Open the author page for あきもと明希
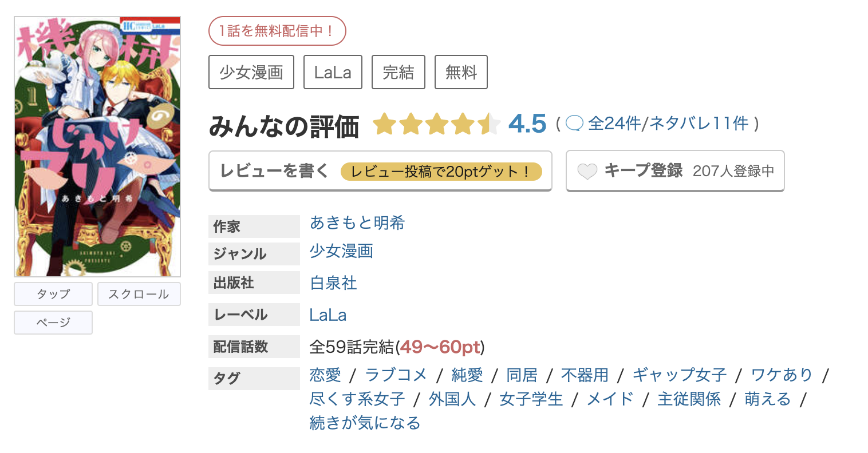 [x=356, y=223]
